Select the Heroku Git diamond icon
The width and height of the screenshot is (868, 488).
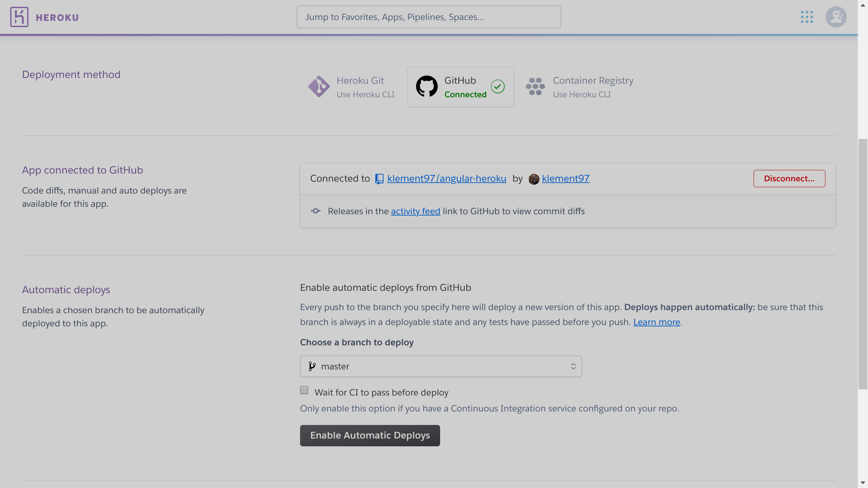pos(319,86)
